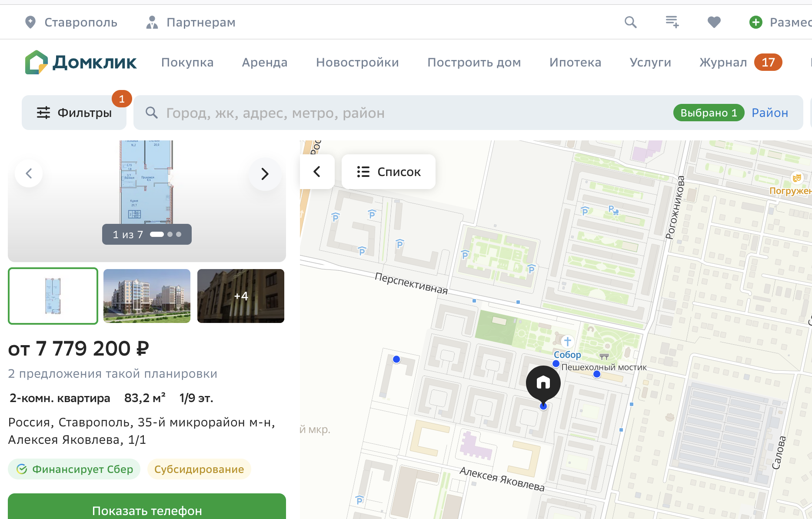This screenshot has height=519, width=812.
Task: Click the 1 из 7 photo indicator
Action: click(147, 234)
